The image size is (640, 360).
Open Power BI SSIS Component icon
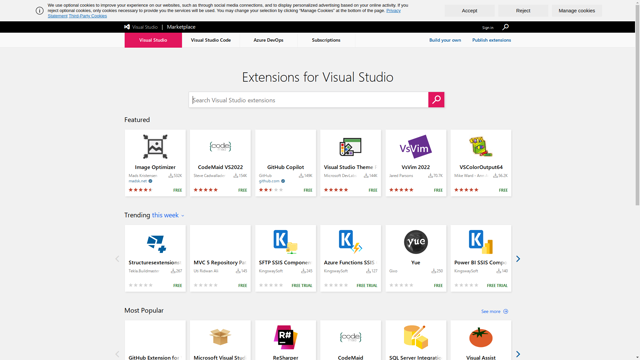[480, 242]
